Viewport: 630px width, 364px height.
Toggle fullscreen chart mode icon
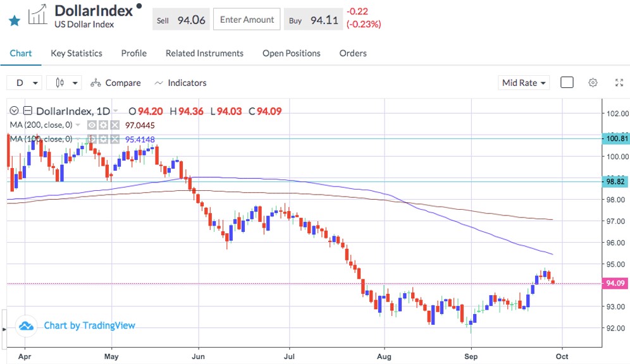pyautogui.click(x=619, y=83)
